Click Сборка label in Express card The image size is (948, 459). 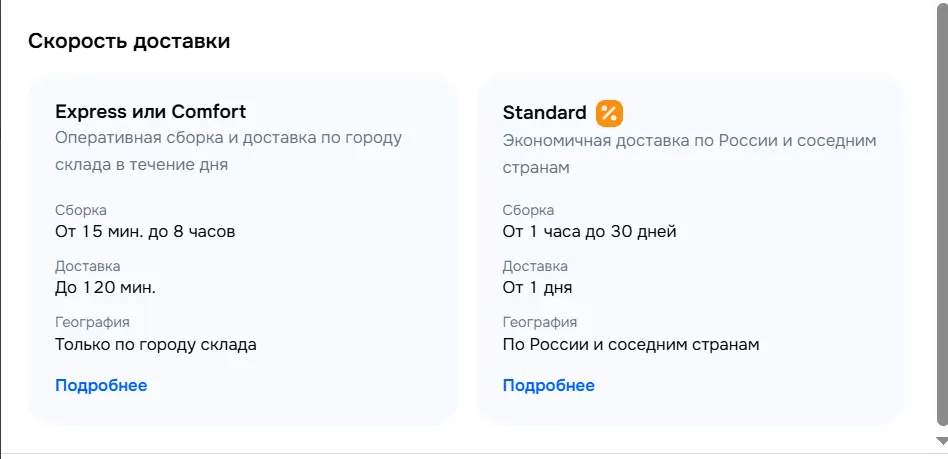coord(81,210)
